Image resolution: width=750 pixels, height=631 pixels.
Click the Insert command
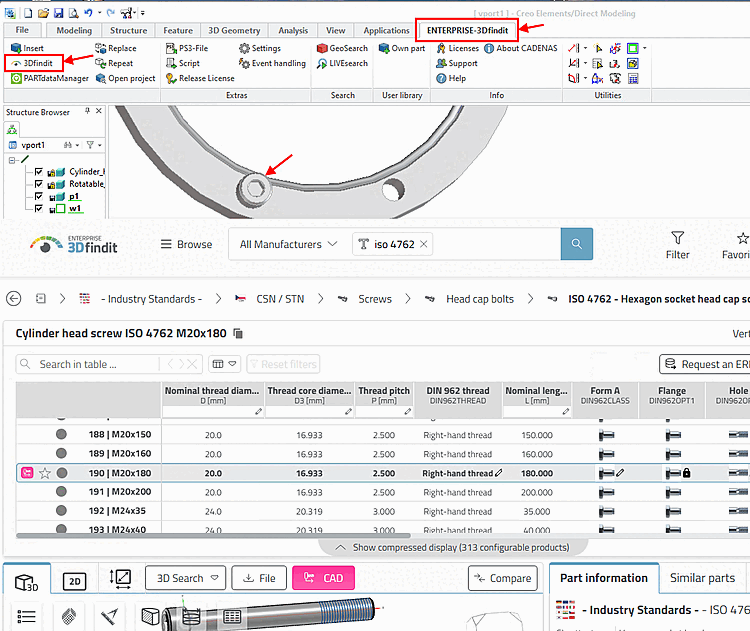click(x=27, y=48)
